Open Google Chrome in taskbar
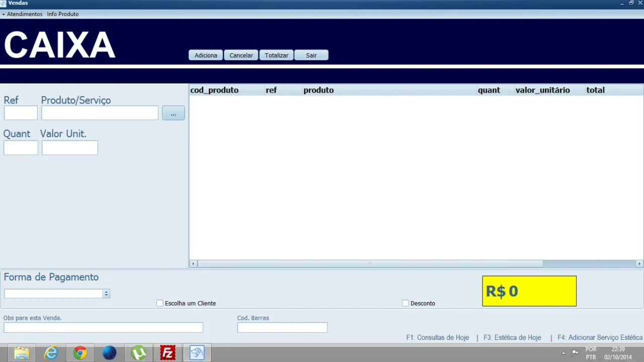644x362 pixels. click(x=80, y=353)
